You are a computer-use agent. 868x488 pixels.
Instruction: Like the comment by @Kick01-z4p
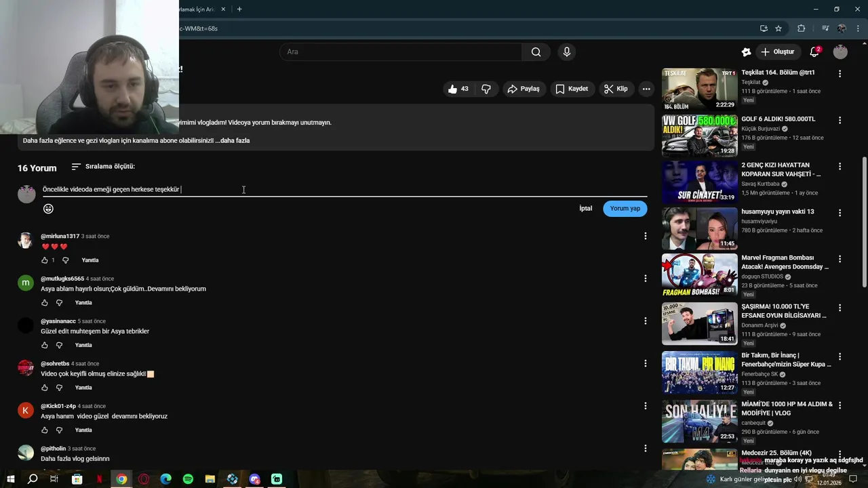coord(45,430)
